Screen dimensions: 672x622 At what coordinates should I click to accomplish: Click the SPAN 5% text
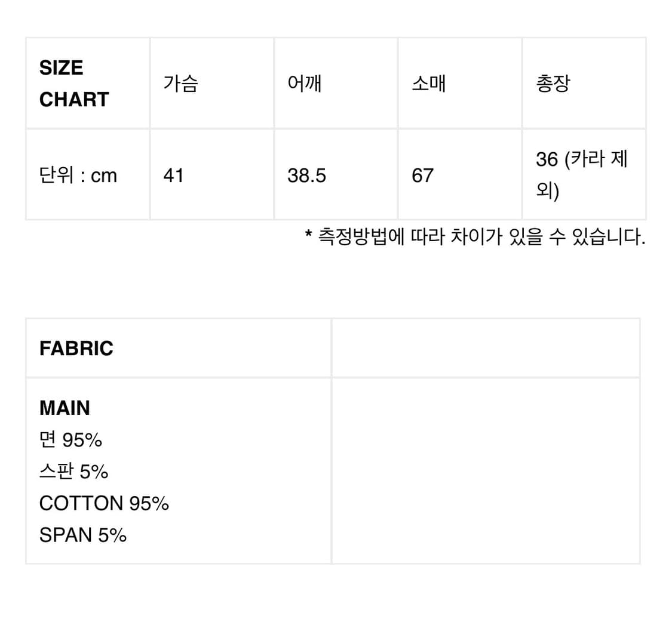[83, 535]
